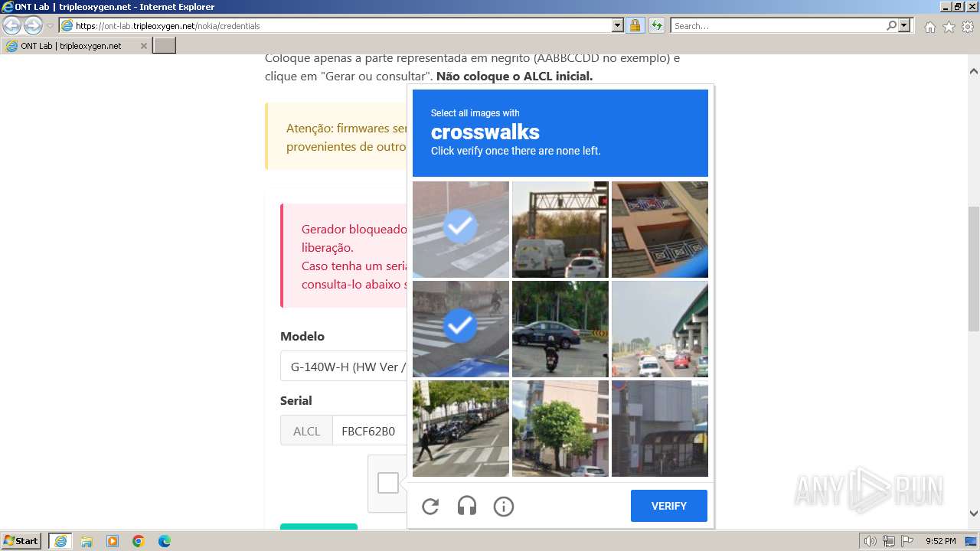The width and height of the screenshot is (980, 551).
Task: Tick the reCAPTCHA checkbox
Action: (388, 483)
